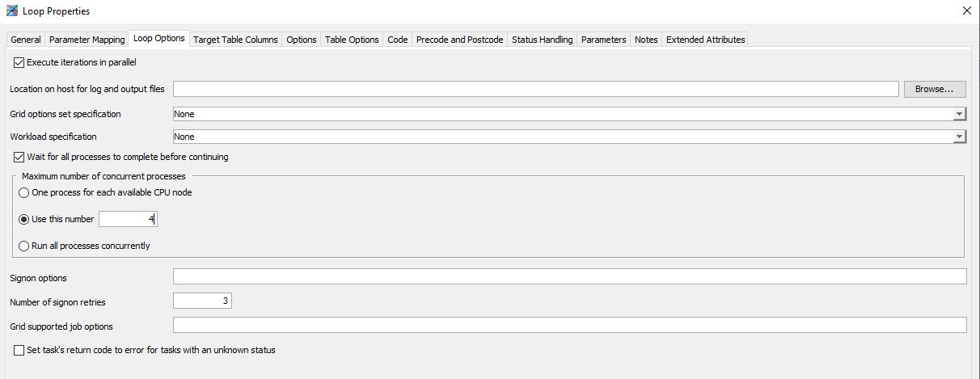Select One process for each CPU node

click(24, 192)
